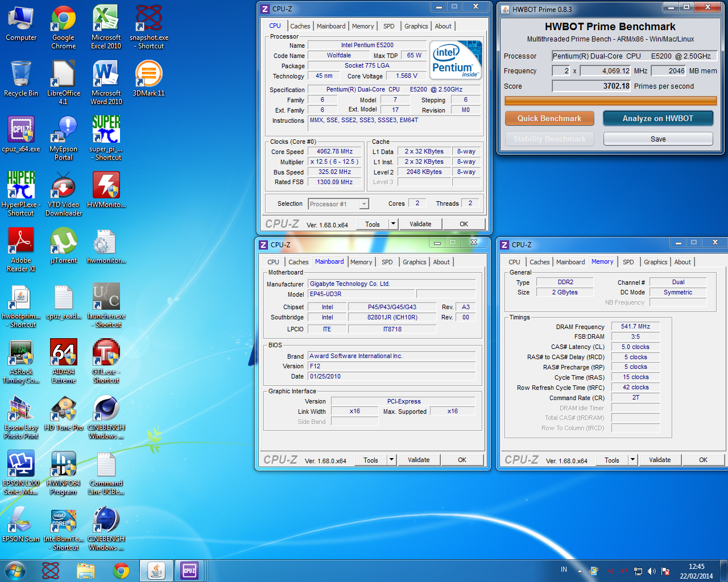This screenshot has width=728, height=582.
Task: Select Mainboard tab in top CPU-Z
Action: click(331, 26)
